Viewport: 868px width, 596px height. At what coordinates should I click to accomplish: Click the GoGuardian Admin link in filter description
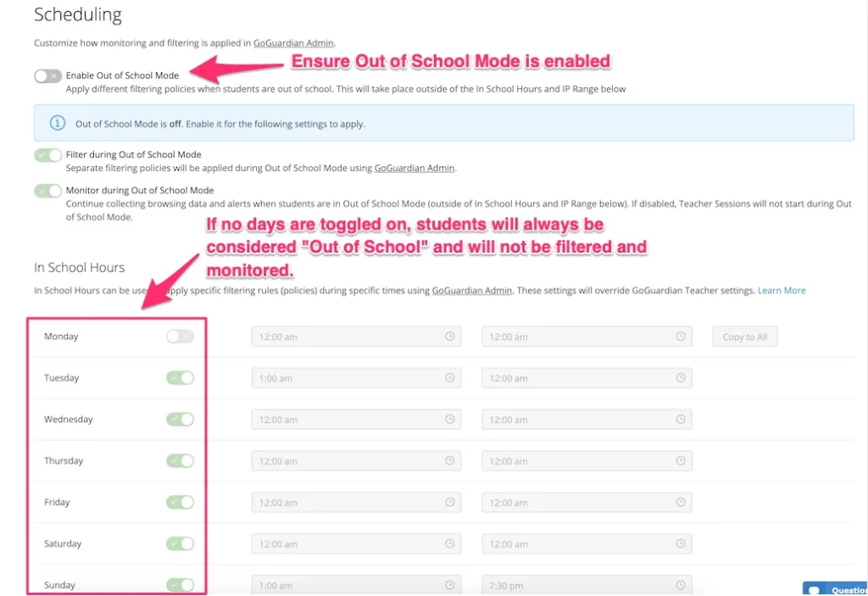pyautogui.click(x=414, y=168)
